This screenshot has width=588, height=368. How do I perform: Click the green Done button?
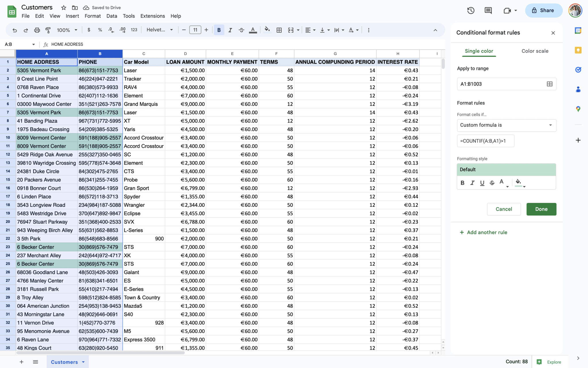pyautogui.click(x=541, y=209)
